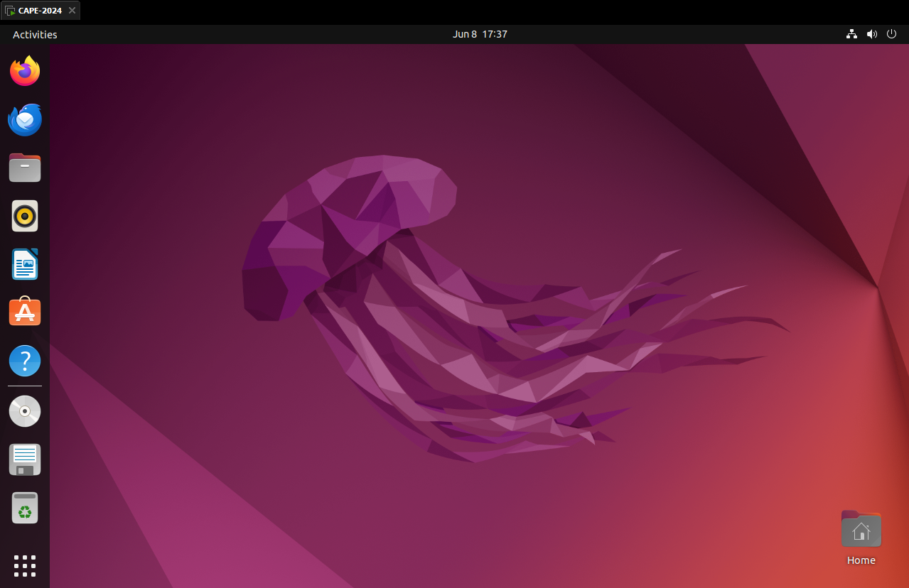The image size is (909, 588).
Task: Launch the Rhythmbox music player
Action: 25,216
